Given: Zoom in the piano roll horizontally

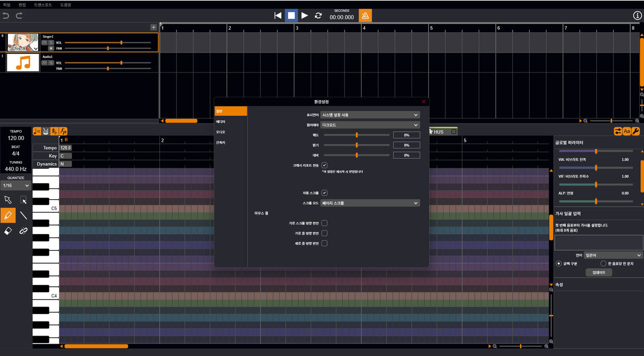Looking at the screenshot, I should pyautogui.click(x=547, y=346).
